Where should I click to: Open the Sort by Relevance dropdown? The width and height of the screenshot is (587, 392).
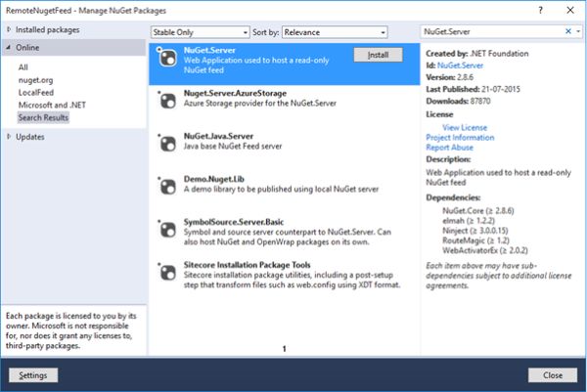335,32
